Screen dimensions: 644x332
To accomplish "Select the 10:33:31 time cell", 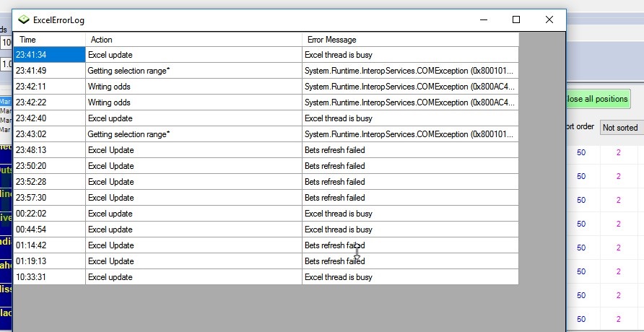I will pyautogui.click(x=49, y=277).
